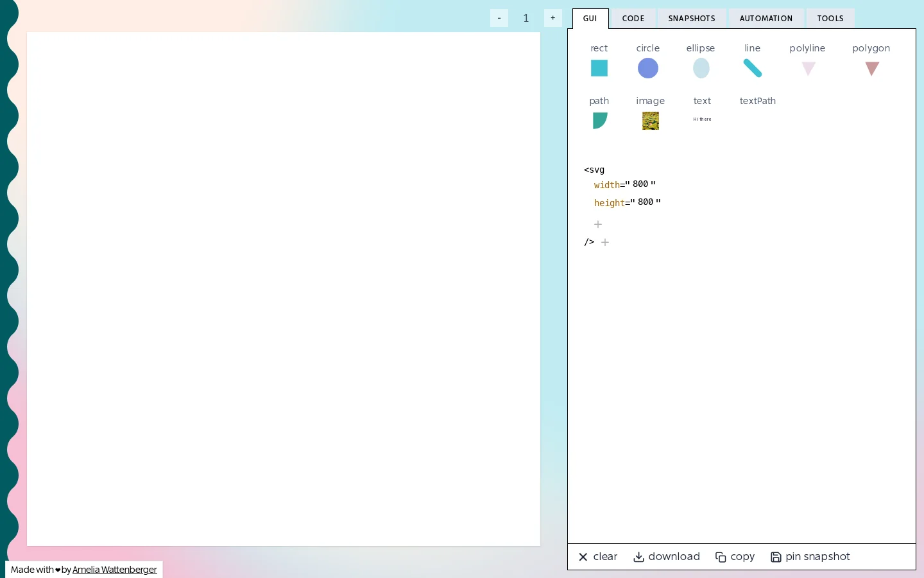924x578 pixels.
Task: Click the copy icon in the bottom bar
Action: [721, 557]
